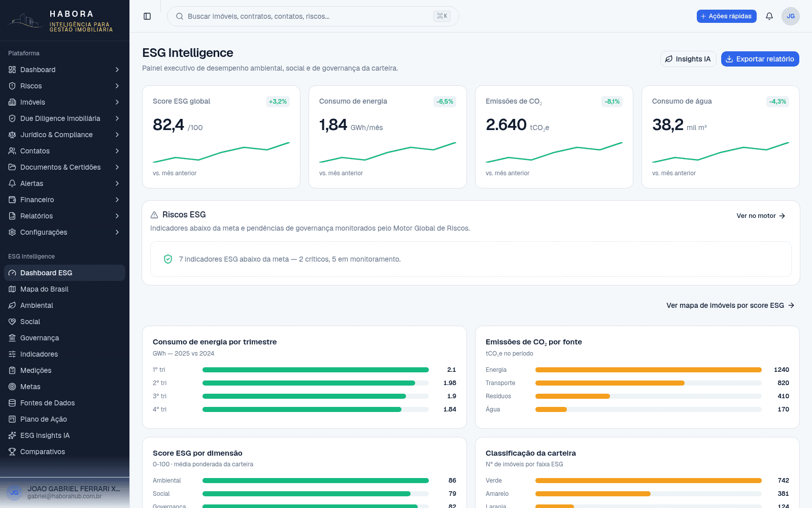Screen dimensions: 812x508
Task: Expand the Dashboard menu chevron
Action: click(x=117, y=70)
